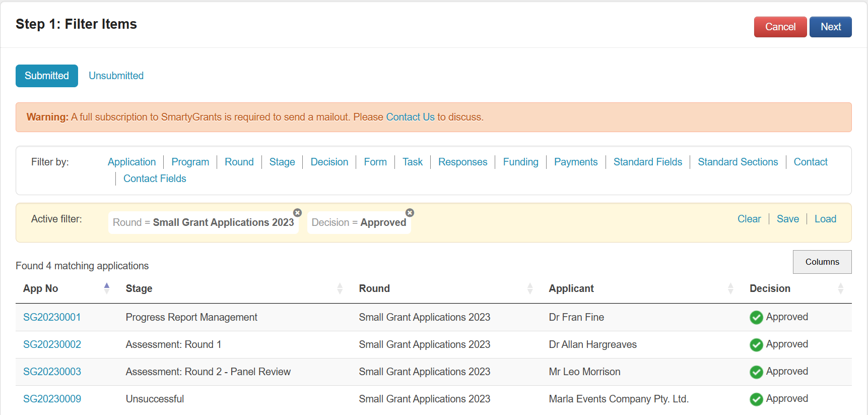Follow the Contact Us link

pyautogui.click(x=410, y=117)
